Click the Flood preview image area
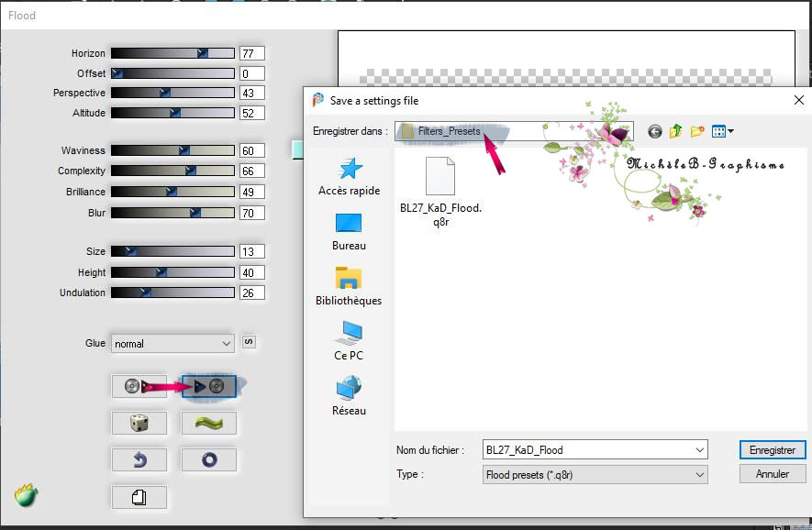Image resolution: width=812 pixels, height=530 pixels. coord(566,59)
